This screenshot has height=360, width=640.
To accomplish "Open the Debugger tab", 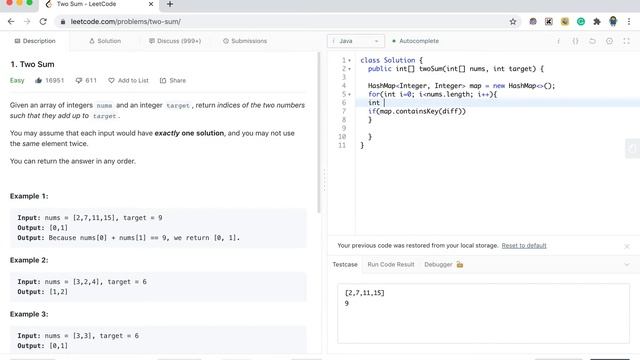I will 438,264.
